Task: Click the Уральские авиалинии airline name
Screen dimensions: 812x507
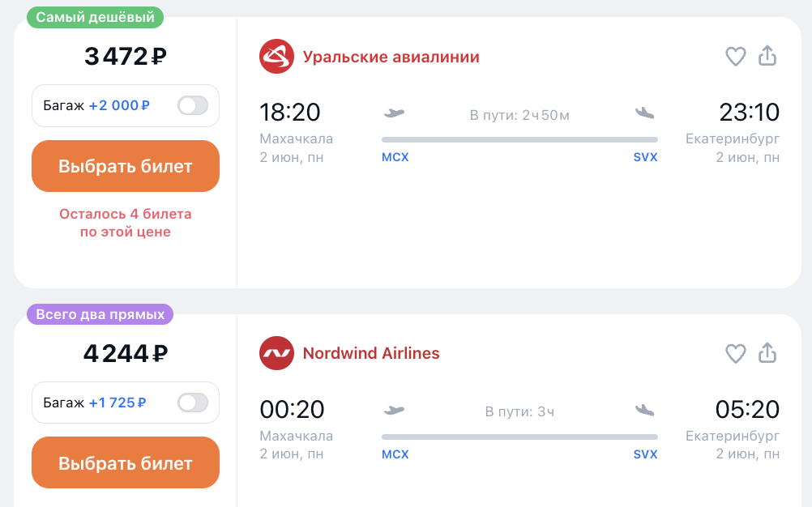Action: pos(391,57)
